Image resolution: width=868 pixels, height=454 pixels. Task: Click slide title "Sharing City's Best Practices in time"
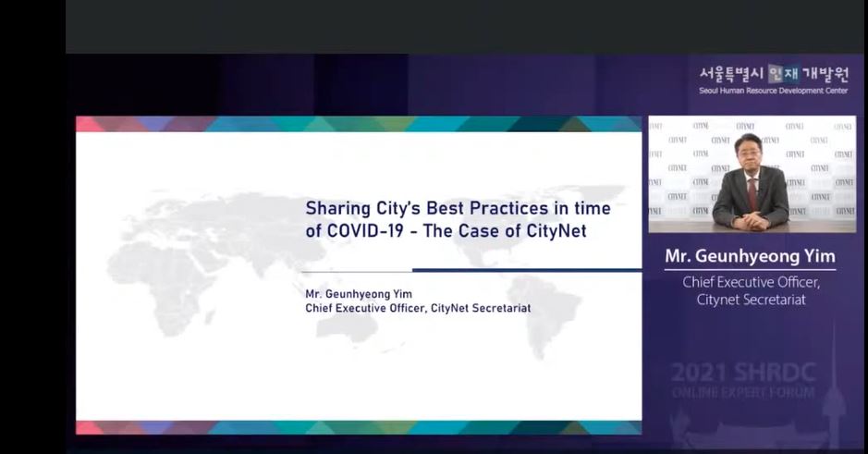coord(458,208)
